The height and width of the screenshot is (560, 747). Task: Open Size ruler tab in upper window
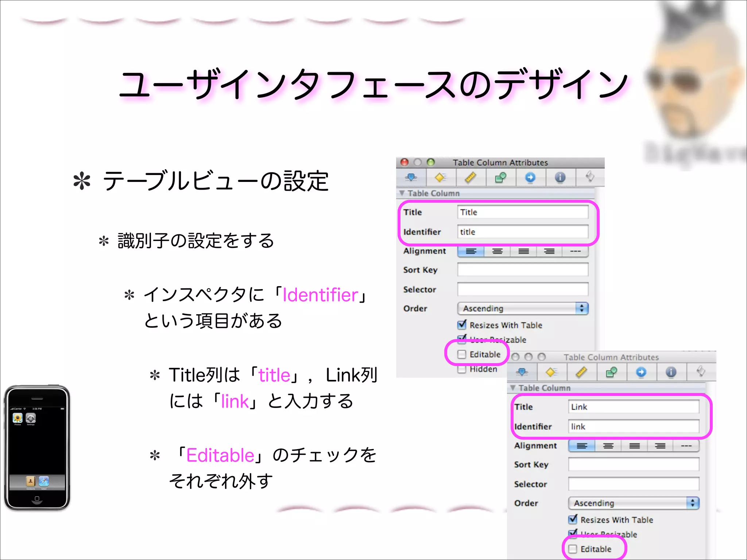coord(471,178)
